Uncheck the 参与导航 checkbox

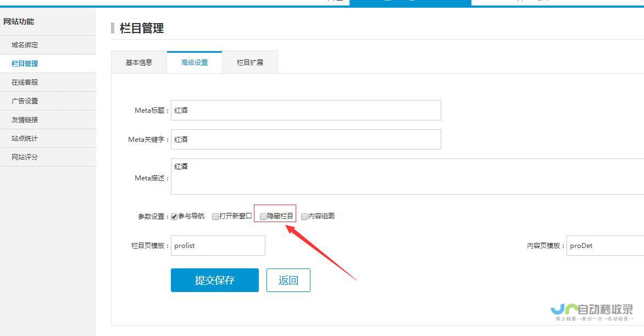(x=174, y=217)
